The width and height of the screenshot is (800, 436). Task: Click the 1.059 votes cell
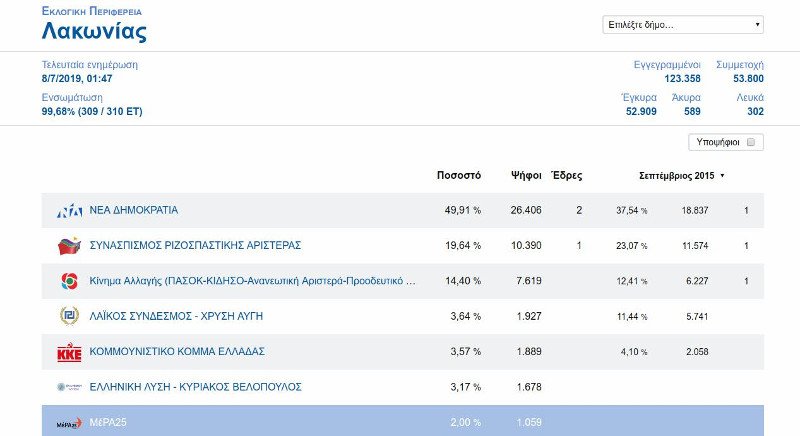529,422
